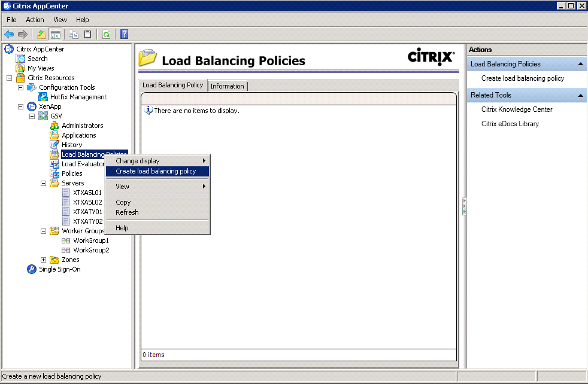Click the Load Evaluators node icon

(x=54, y=164)
